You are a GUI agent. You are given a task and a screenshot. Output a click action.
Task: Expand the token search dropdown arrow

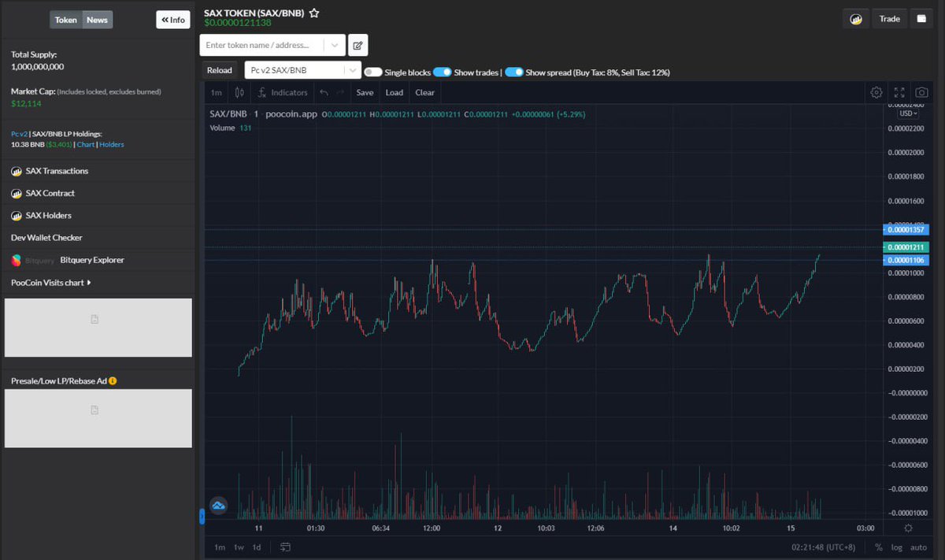click(335, 45)
